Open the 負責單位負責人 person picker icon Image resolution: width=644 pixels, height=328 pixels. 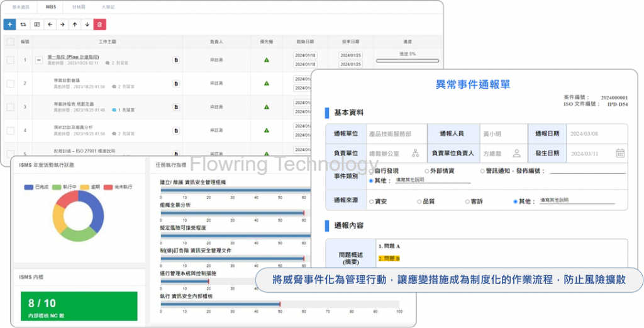(516, 153)
